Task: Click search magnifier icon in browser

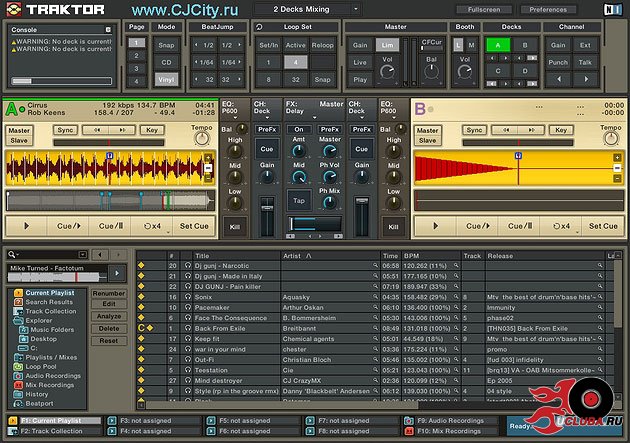Action: (x=12, y=254)
